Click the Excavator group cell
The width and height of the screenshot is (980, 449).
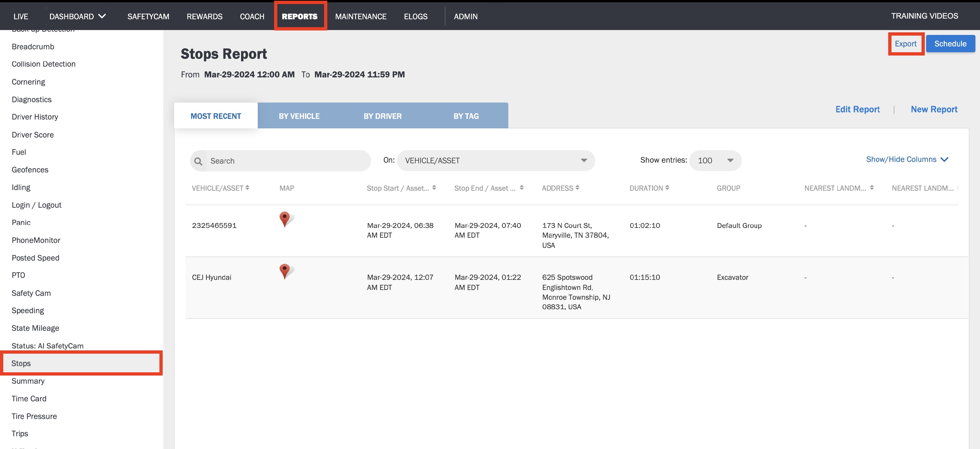coord(732,277)
